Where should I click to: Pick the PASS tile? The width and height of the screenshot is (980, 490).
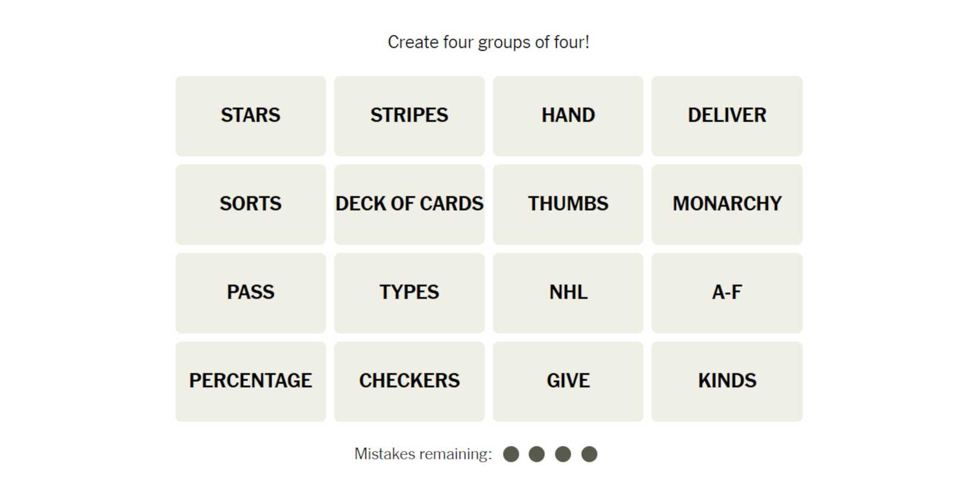[x=250, y=293]
